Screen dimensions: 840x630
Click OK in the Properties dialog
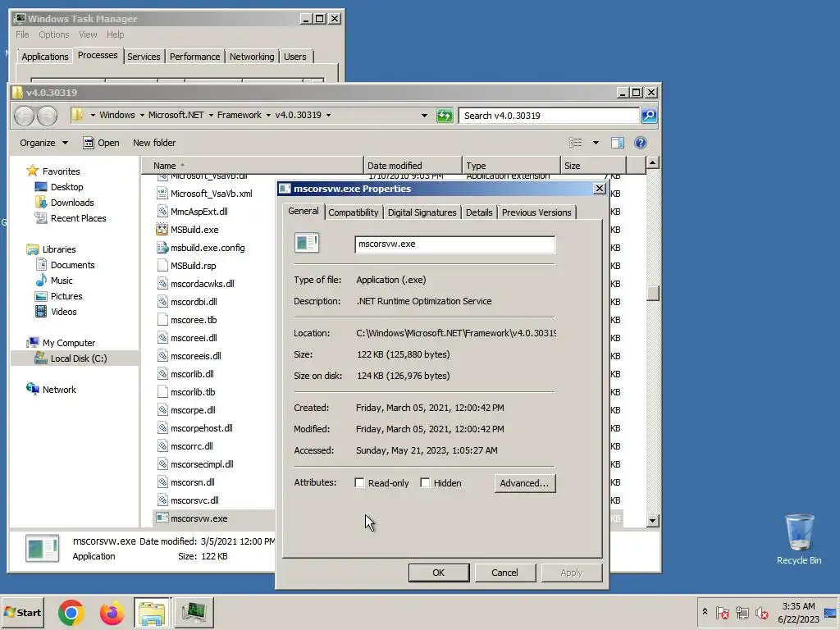pos(438,572)
